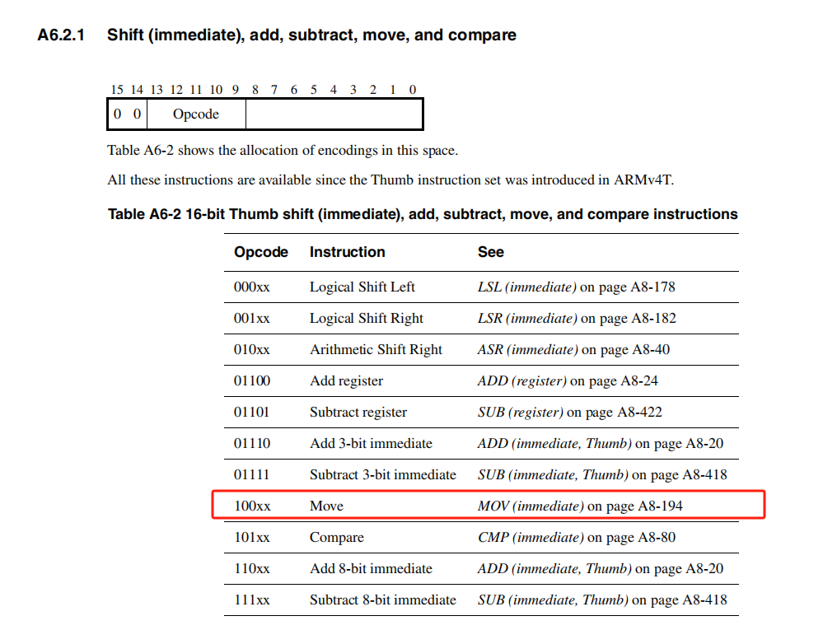Click the 'LSL (immediate)' page reference link
823x644 pixels.
coord(576,287)
